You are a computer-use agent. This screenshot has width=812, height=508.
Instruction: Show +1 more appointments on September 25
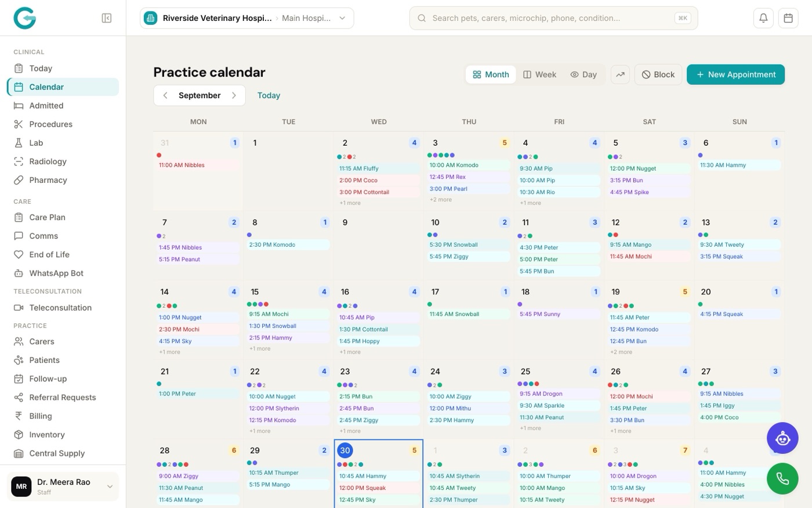coord(530,428)
